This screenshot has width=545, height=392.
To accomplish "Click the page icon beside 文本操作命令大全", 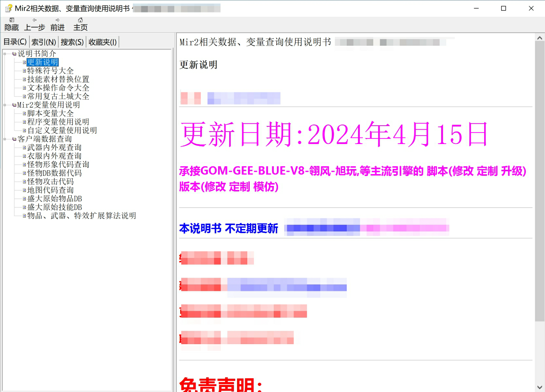I will [24, 88].
